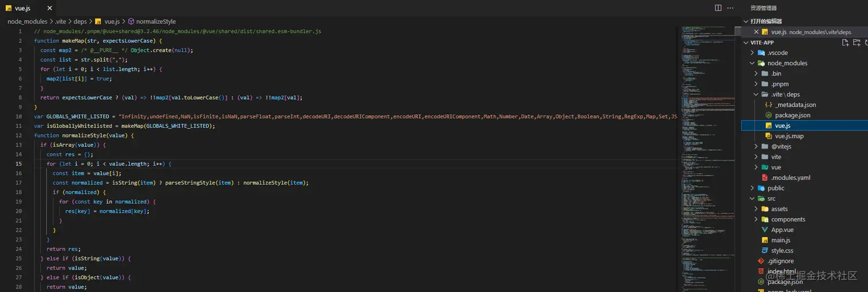This screenshot has width=868, height=292.
Task: Close the vue.js editor tab
Action: click(x=49, y=9)
